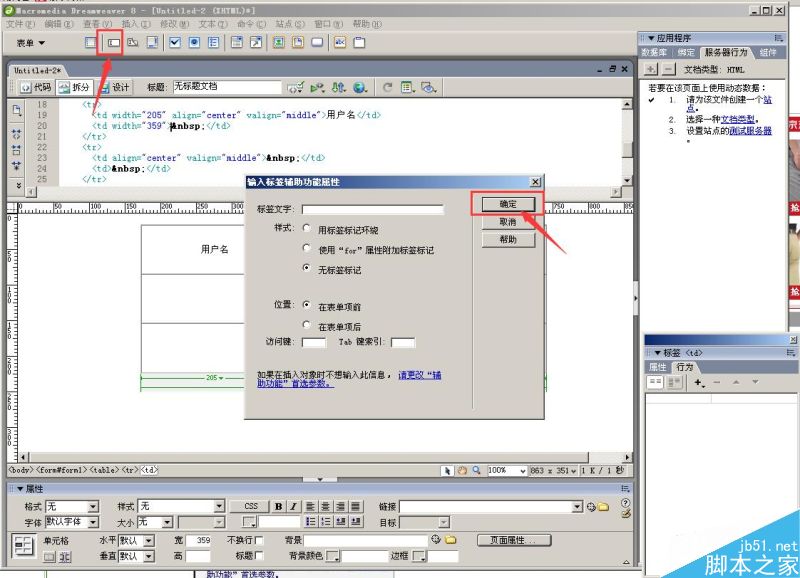Open the 插入 menu

pos(136,24)
